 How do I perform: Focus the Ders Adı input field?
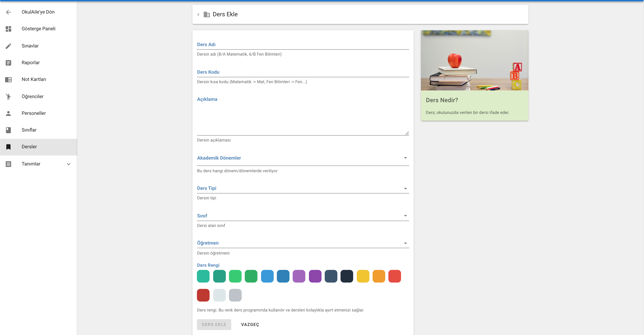[x=303, y=45]
